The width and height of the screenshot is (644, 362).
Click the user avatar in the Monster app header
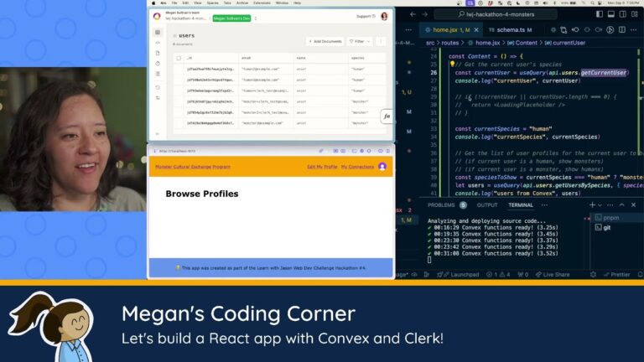point(382,167)
